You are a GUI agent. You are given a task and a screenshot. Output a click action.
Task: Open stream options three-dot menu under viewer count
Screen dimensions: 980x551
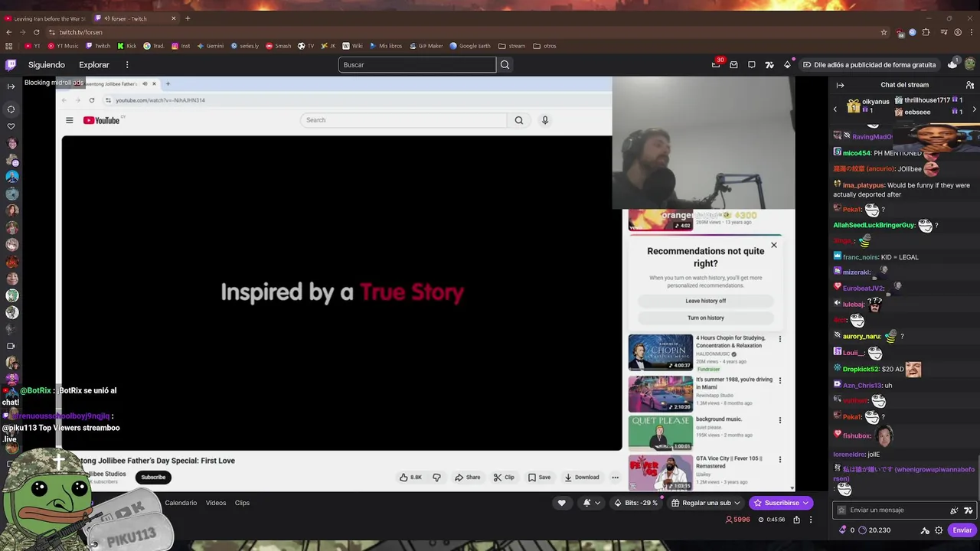click(x=811, y=520)
